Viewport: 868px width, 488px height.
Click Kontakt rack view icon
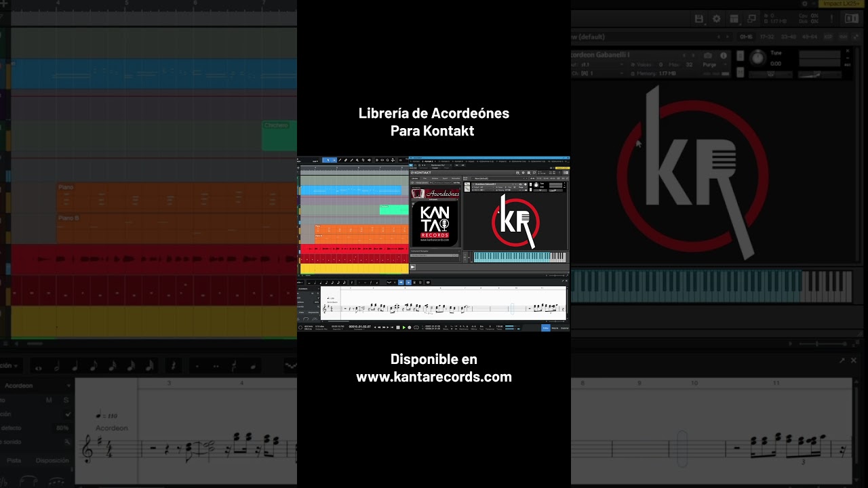[x=734, y=19]
